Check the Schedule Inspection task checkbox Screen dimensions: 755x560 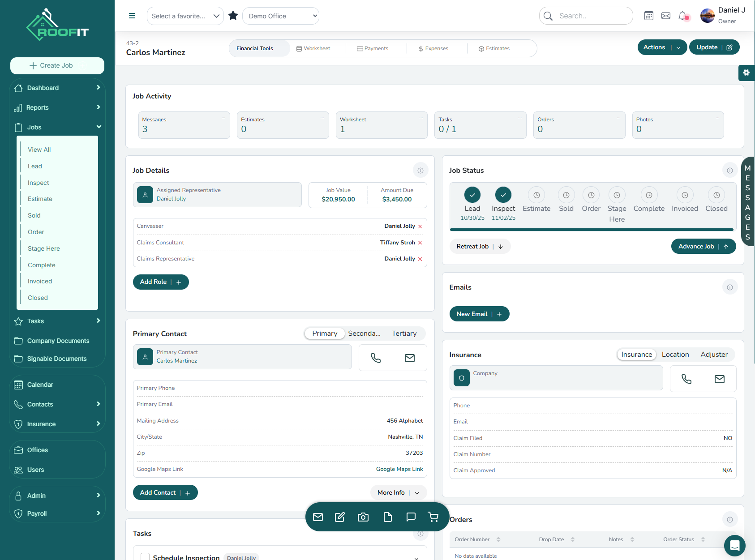click(145, 556)
